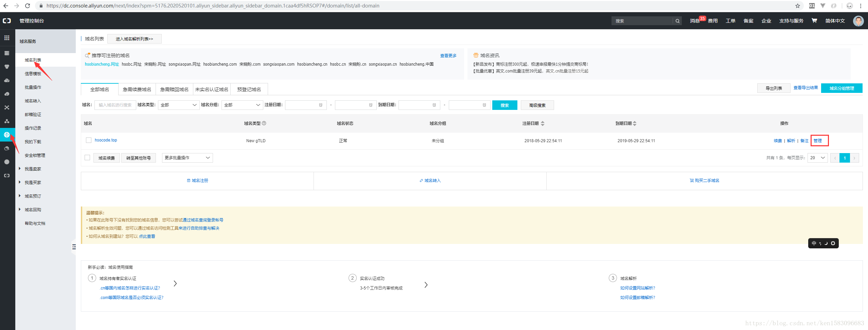Click the blue 搜索 button
This screenshot has height=330, width=868.
click(505, 105)
